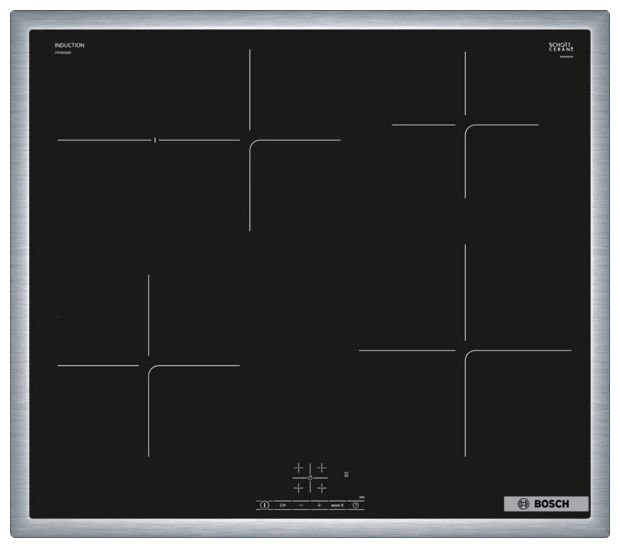
Task: Click the INDUCTION label text
Action: coord(70,45)
